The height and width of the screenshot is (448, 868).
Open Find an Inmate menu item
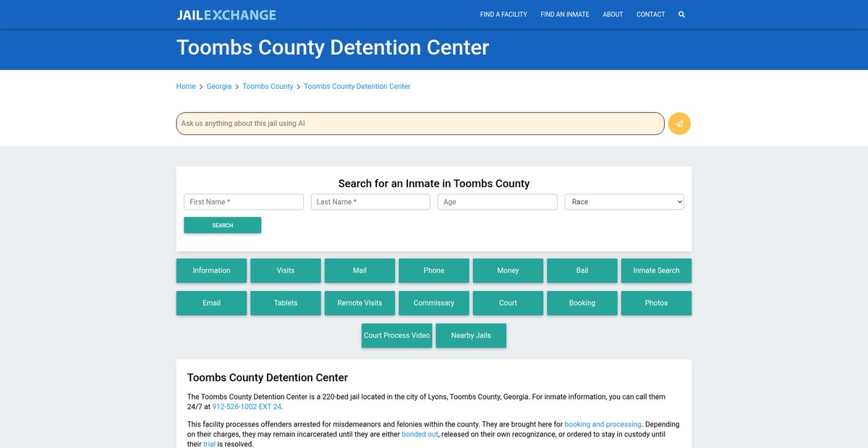click(x=565, y=14)
